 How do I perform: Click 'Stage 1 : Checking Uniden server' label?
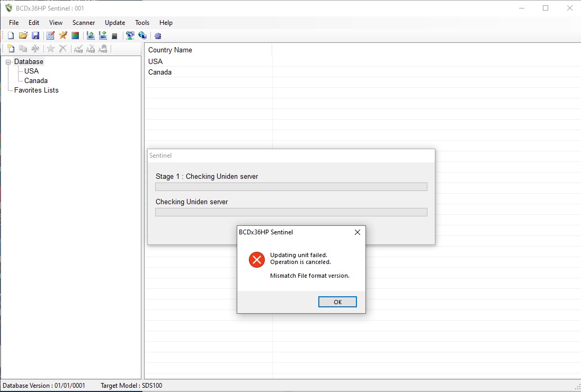(x=207, y=177)
